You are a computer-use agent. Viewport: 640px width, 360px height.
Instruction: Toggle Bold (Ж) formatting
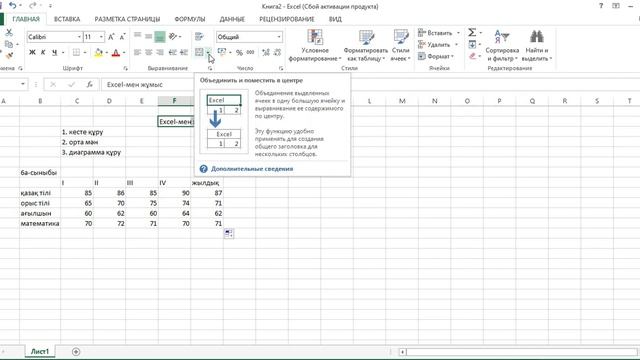(x=32, y=52)
